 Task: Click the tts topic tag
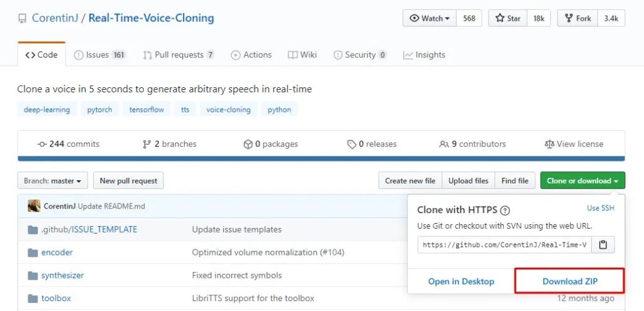(186, 109)
